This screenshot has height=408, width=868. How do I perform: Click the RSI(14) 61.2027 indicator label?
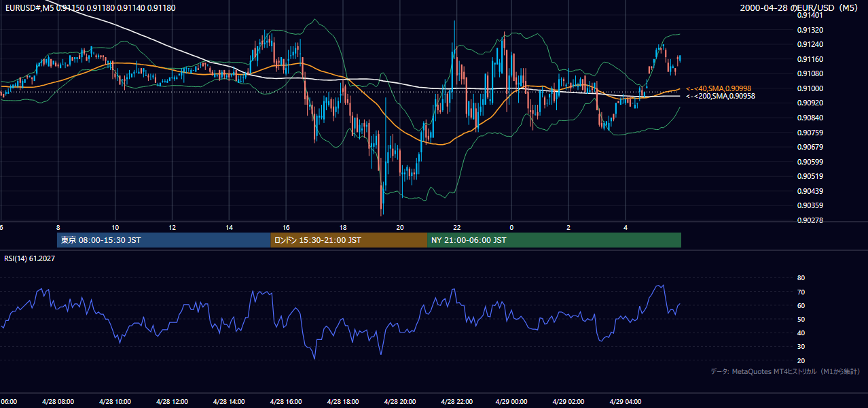30,258
